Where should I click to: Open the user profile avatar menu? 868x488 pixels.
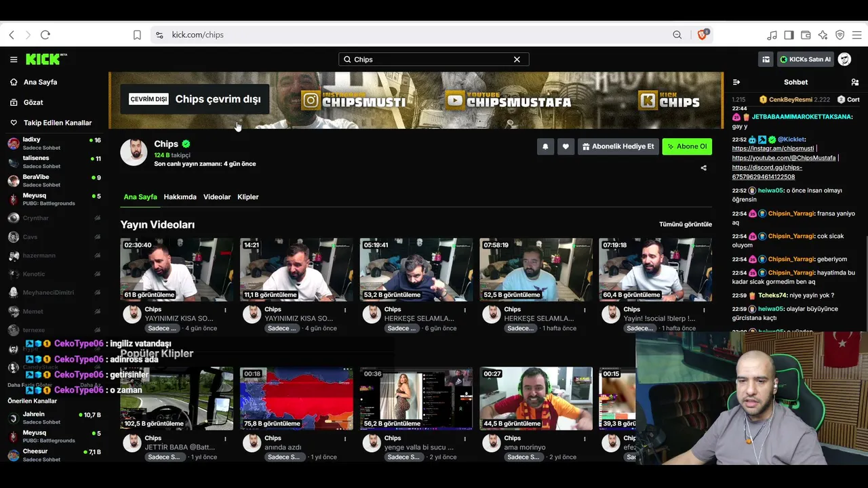click(x=844, y=60)
